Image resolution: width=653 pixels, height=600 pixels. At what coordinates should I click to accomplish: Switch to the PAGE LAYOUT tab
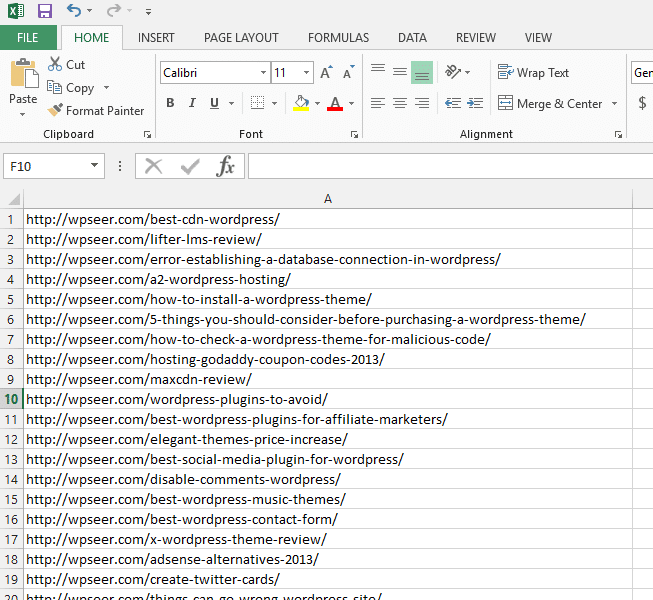click(x=241, y=38)
